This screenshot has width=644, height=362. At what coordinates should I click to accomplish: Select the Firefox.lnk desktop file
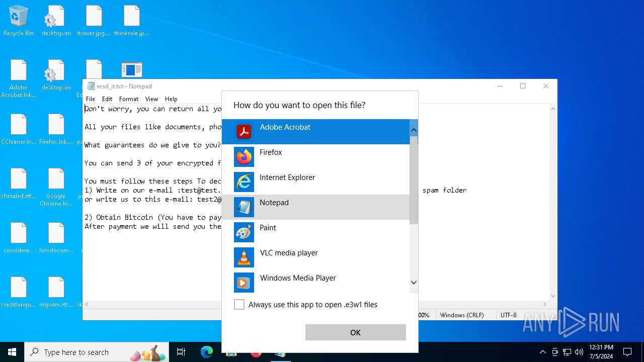pos(56,129)
